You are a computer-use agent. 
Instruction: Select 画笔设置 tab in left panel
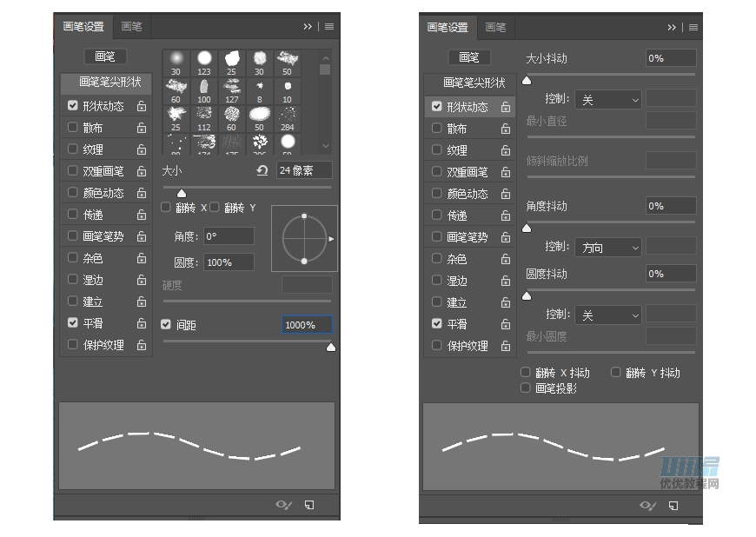coord(83,27)
